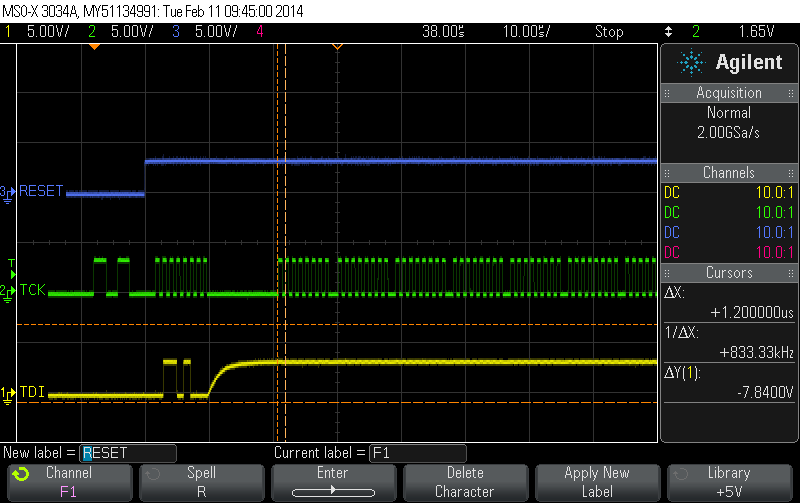Click the hollow time reference marker at top

coord(337,47)
